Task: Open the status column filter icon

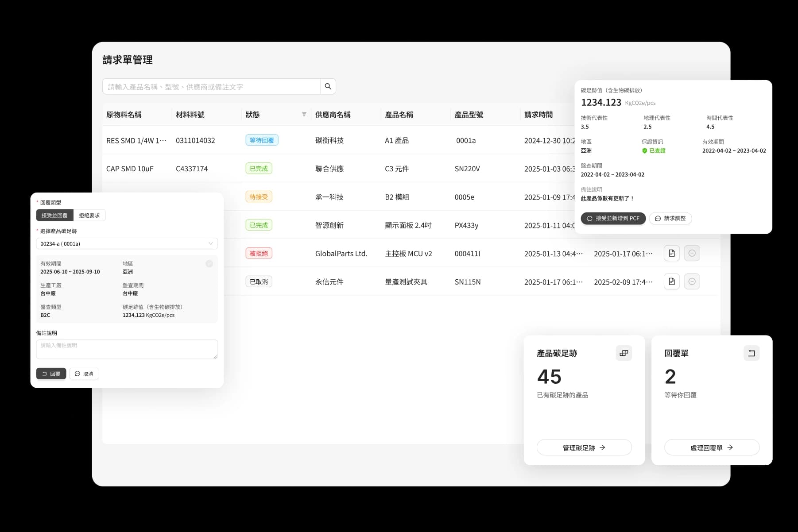Action: (304, 114)
